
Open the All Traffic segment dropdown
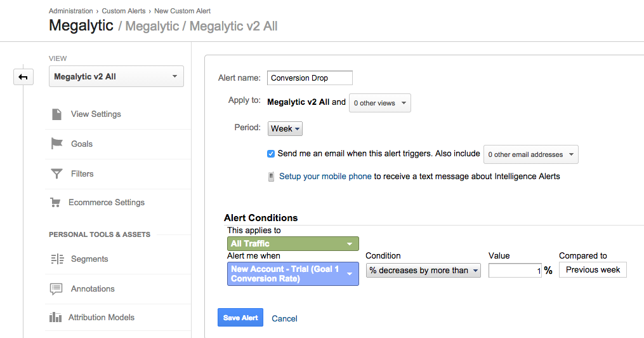(292, 244)
